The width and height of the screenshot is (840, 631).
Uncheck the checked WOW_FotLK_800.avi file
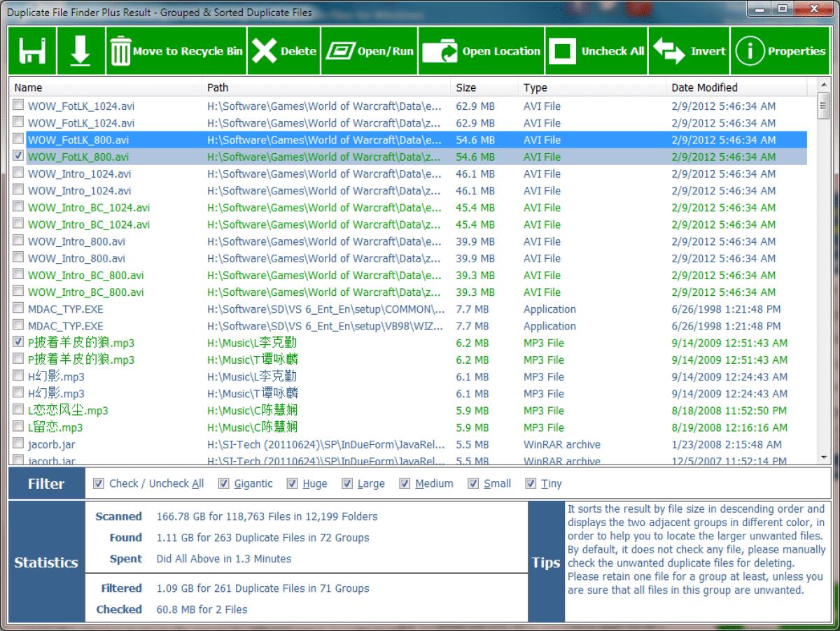[17, 157]
